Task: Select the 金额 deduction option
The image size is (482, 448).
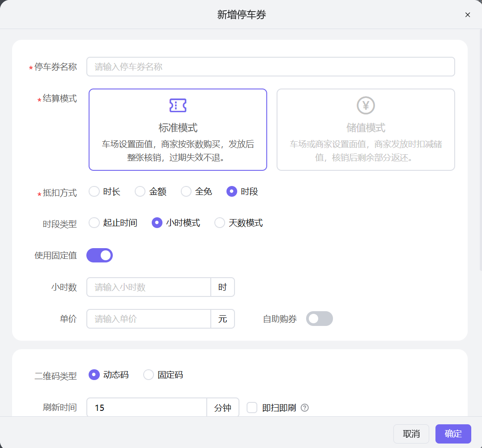Action: [x=140, y=191]
